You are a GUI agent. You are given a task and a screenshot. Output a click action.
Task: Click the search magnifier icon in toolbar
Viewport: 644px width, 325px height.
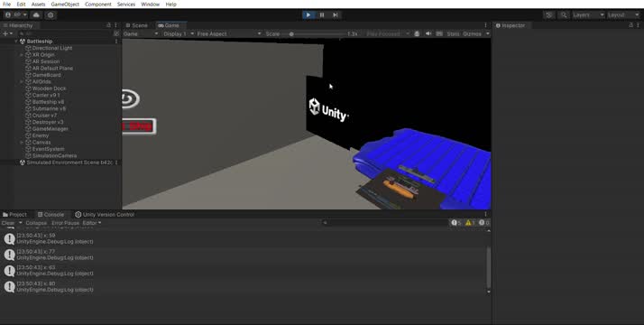(x=564, y=14)
